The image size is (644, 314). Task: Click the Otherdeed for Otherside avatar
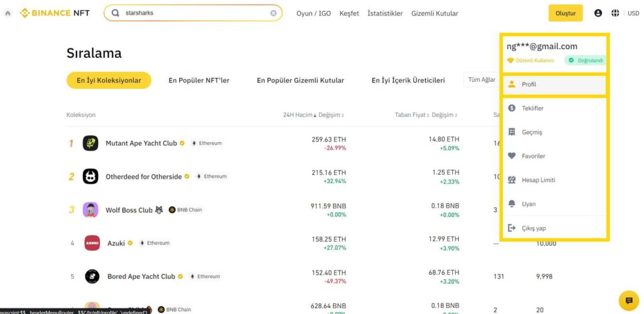[x=91, y=176]
